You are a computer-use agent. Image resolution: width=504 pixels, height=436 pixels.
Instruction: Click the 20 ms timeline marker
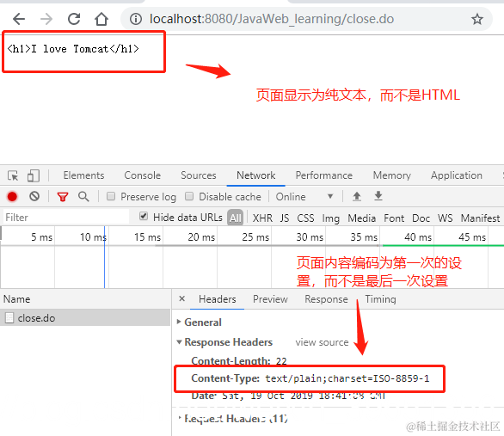(201, 237)
